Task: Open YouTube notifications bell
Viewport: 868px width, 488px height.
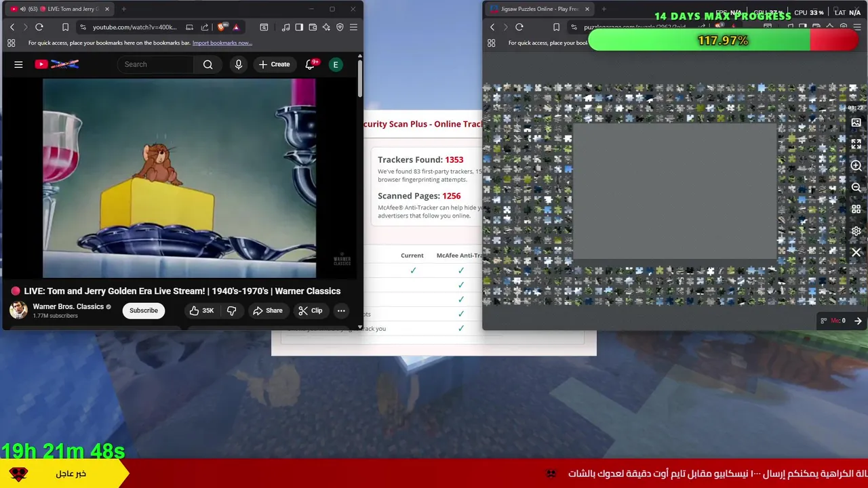Action: tap(310, 64)
